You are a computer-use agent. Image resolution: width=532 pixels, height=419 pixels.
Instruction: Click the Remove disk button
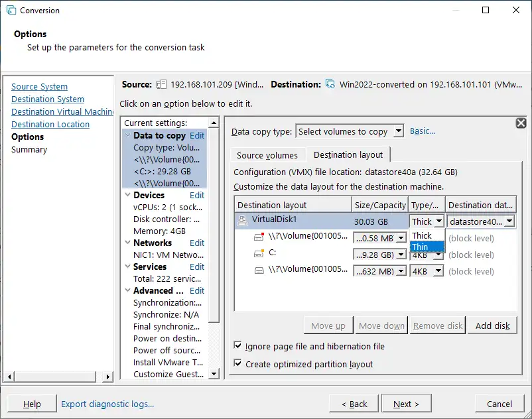(438, 326)
